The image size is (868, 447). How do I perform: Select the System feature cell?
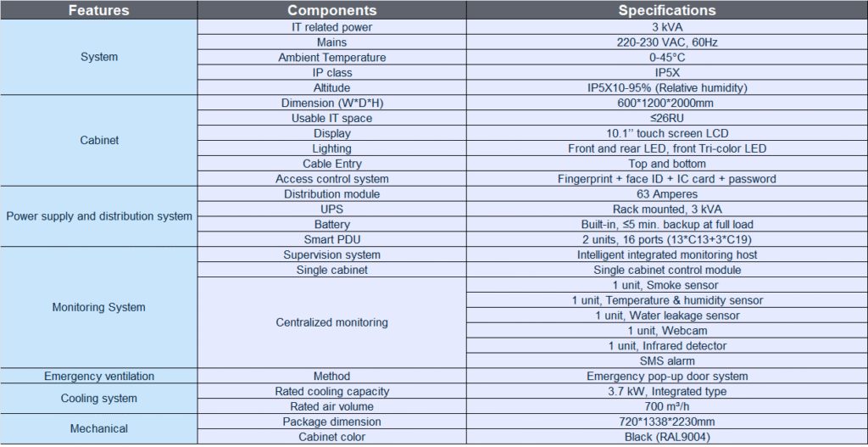click(99, 57)
